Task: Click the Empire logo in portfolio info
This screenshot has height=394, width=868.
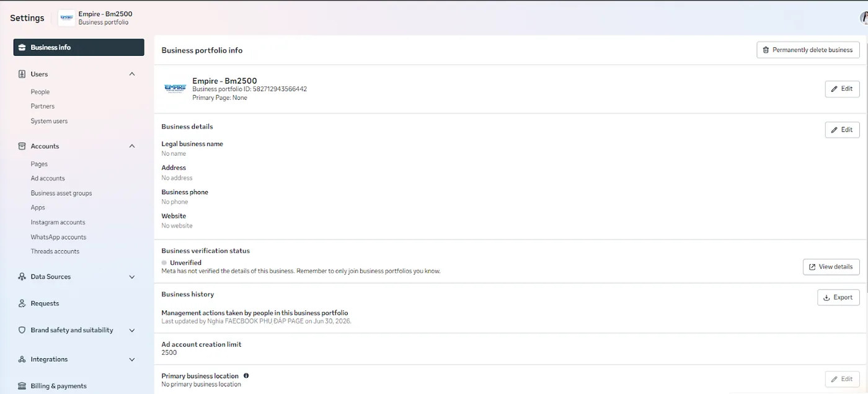Action: [x=175, y=88]
